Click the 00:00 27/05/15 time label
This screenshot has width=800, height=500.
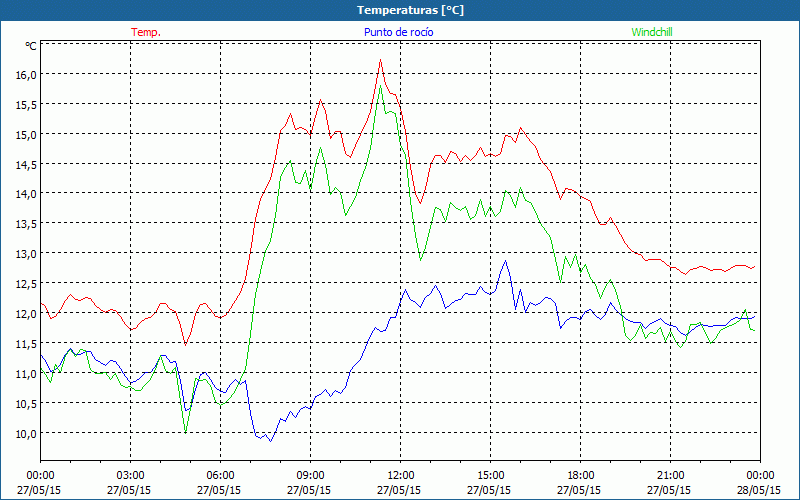click(39, 483)
